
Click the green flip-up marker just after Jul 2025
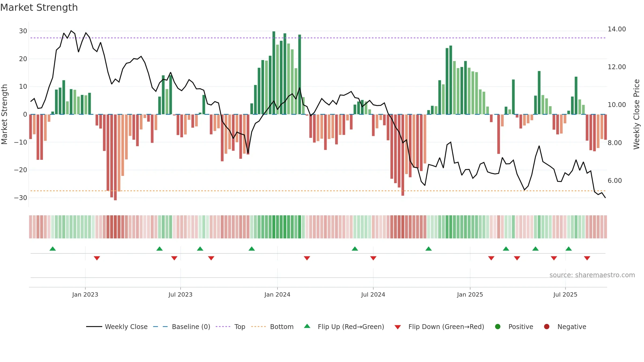click(569, 249)
